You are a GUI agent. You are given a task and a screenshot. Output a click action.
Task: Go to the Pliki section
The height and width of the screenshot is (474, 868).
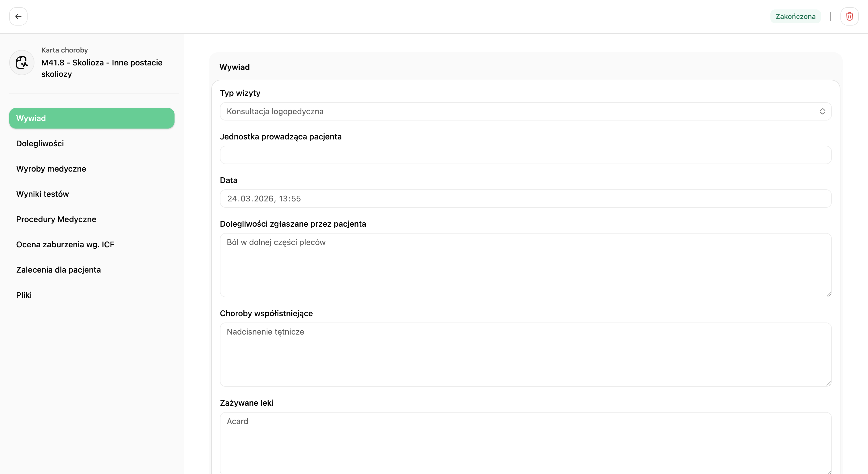(24, 295)
